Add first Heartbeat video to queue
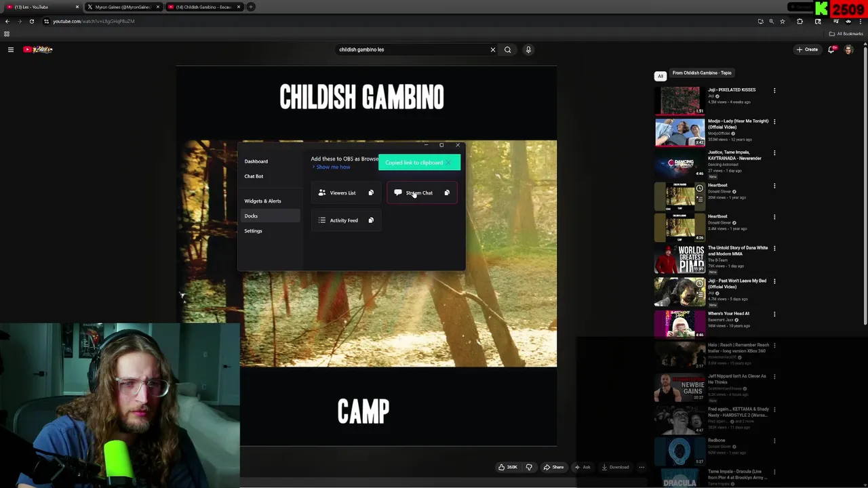868x488 pixels. 699,199
